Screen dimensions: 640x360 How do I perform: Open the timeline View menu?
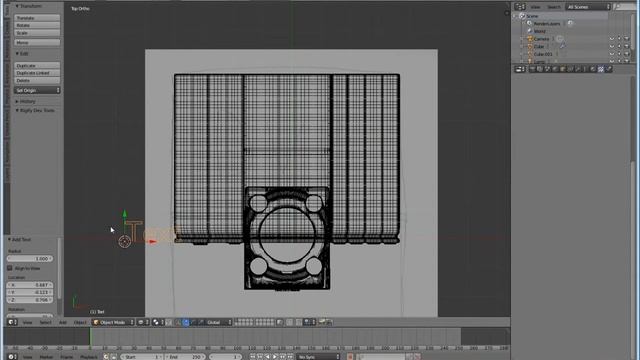27,357
